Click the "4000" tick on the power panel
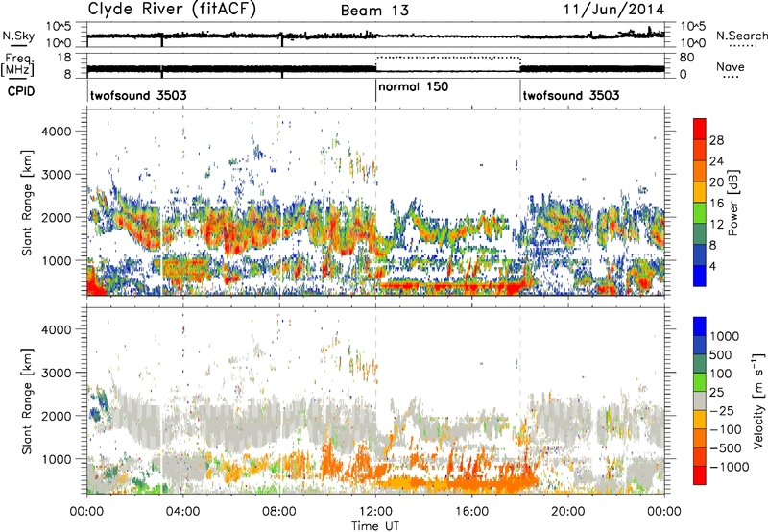768x532 pixels. pyautogui.click(x=56, y=132)
